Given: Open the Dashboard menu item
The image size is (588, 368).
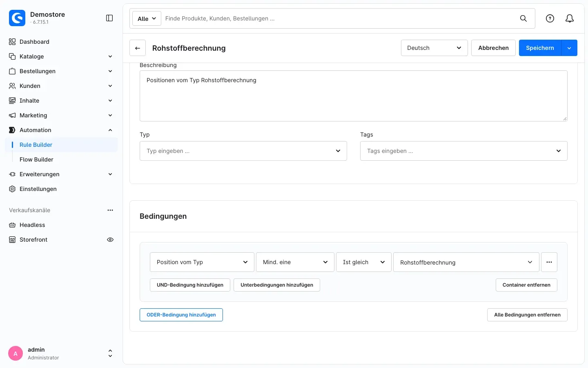Looking at the screenshot, I should click(x=61, y=42).
